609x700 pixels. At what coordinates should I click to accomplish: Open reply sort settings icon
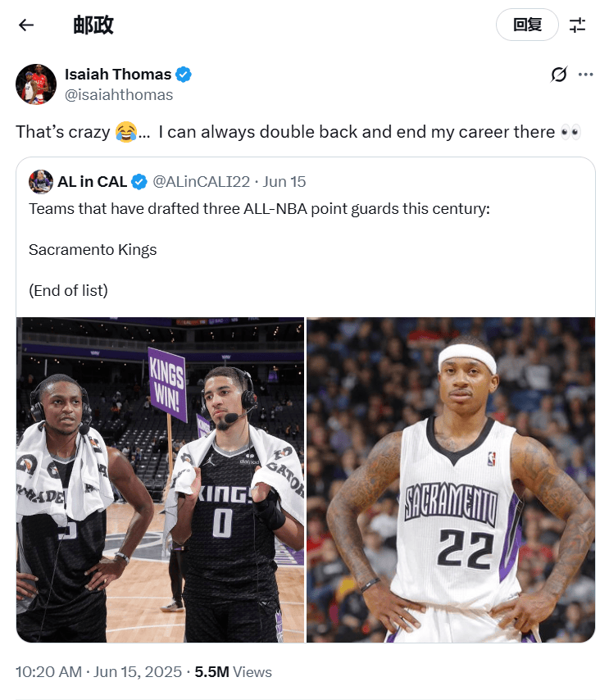pos(577,25)
